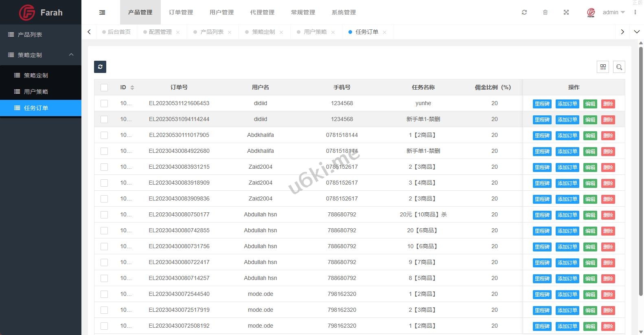
Task: Open the vertical three-dot more menu
Action: [635, 13]
